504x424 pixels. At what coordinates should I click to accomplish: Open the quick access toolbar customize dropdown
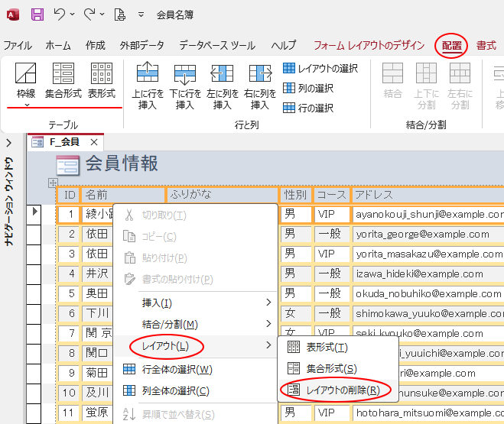pos(141,15)
